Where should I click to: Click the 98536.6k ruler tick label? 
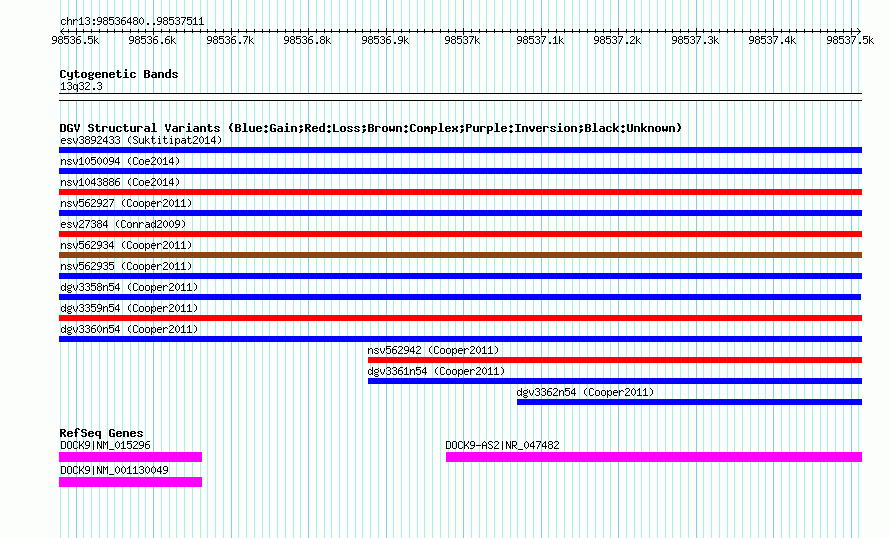[x=153, y=41]
